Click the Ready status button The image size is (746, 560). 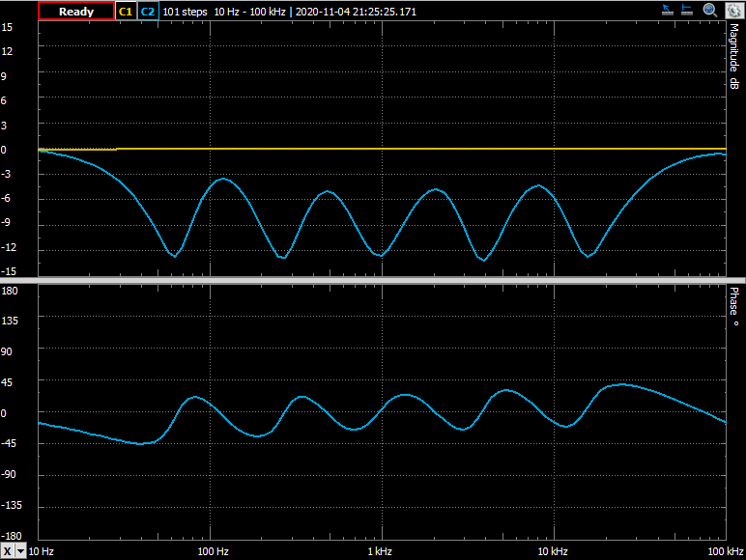coord(75,12)
